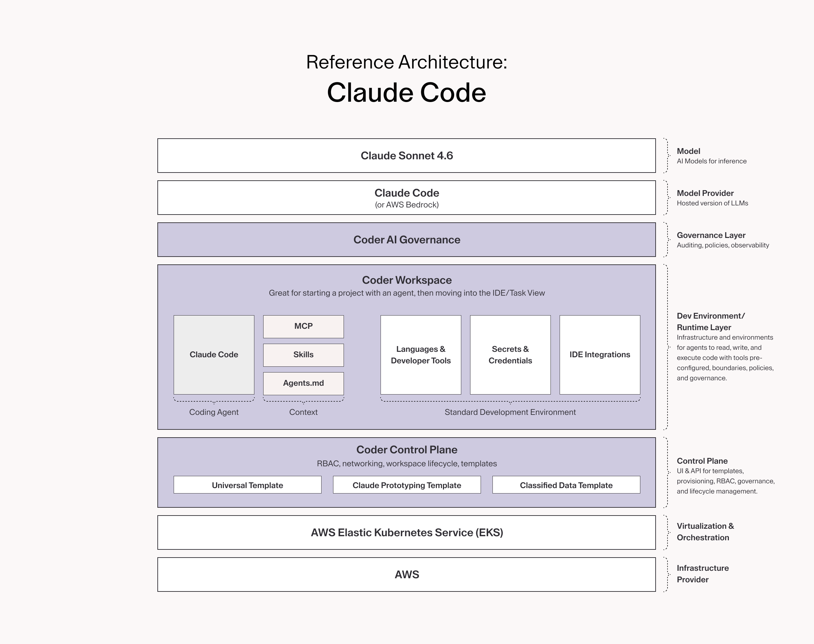Click the MCP context box
Viewport: 814px width, 644px height.
(303, 326)
